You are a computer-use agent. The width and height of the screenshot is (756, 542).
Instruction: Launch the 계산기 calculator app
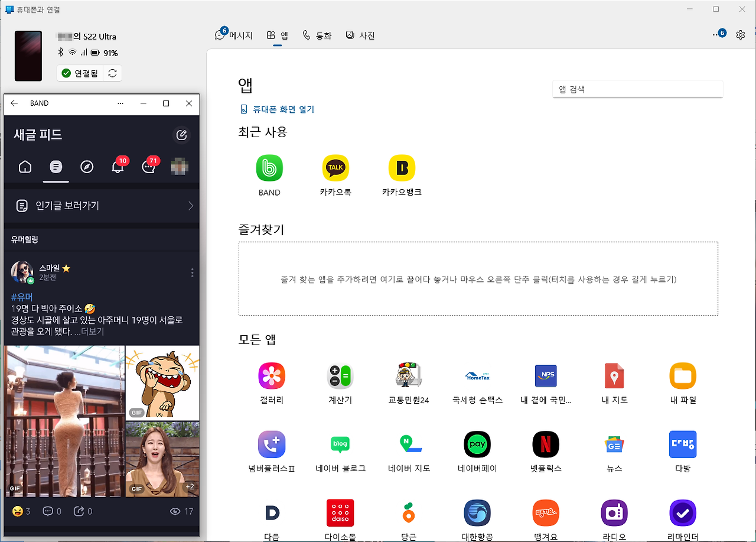click(340, 376)
